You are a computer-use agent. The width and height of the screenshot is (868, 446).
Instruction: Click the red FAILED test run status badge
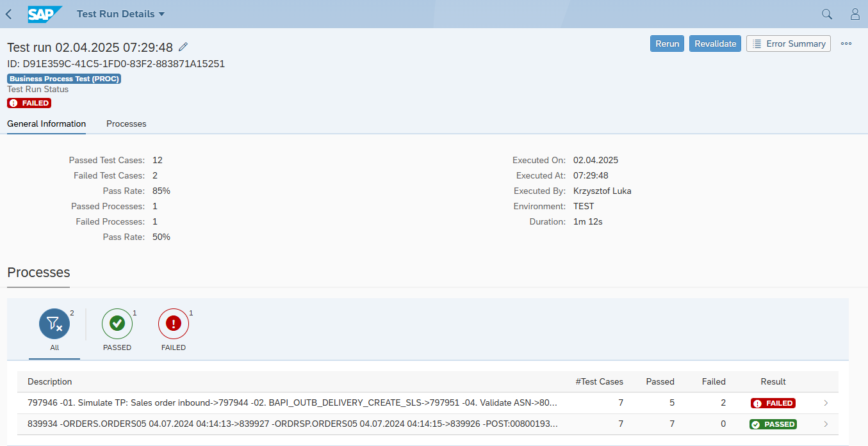pyautogui.click(x=29, y=103)
